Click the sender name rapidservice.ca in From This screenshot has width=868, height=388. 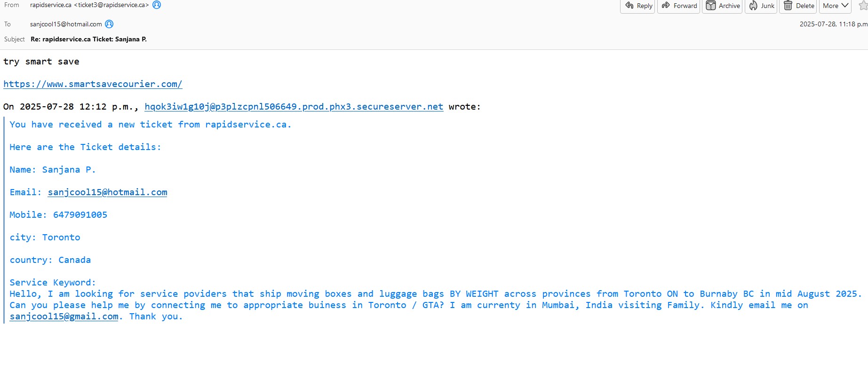pos(51,5)
